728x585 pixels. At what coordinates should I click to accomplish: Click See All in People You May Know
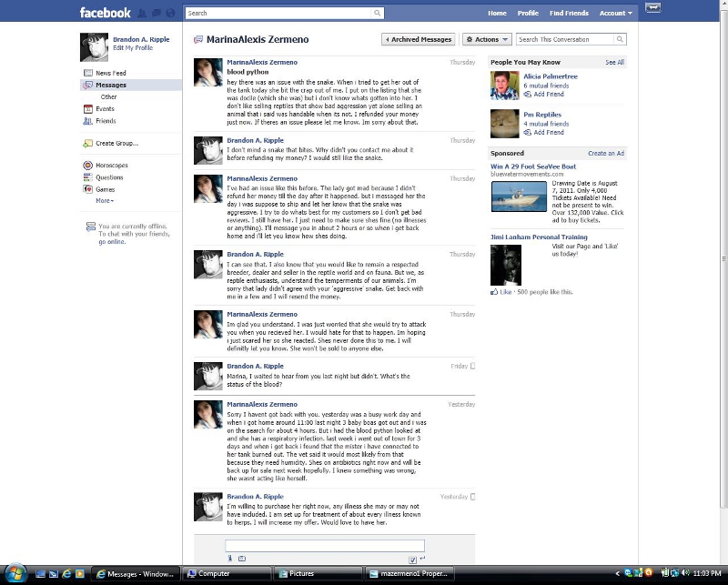(615, 62)
